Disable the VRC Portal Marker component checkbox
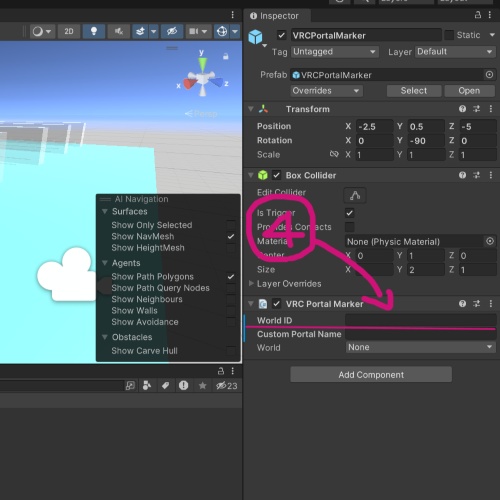Viewport: 500px width, 500px height. 277,304
